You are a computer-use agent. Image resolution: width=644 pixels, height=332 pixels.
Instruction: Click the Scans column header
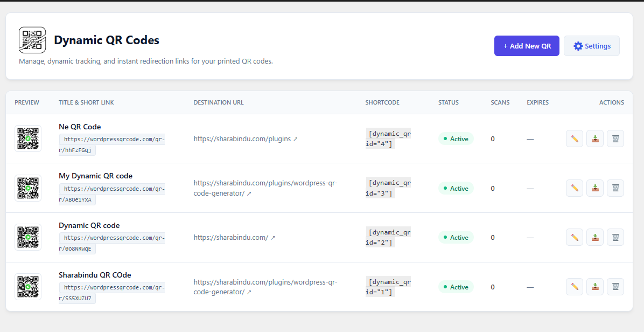tap(500, 102)
